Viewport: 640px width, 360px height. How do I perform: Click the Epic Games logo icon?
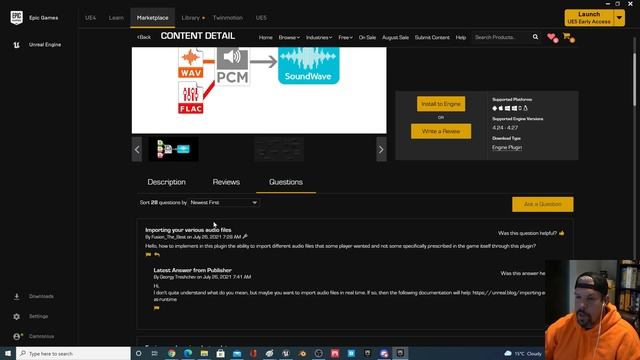coord(16,18)
